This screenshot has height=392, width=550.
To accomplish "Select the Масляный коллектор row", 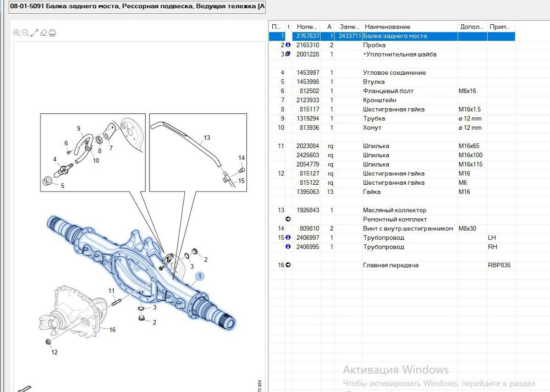I will [394, 210].
